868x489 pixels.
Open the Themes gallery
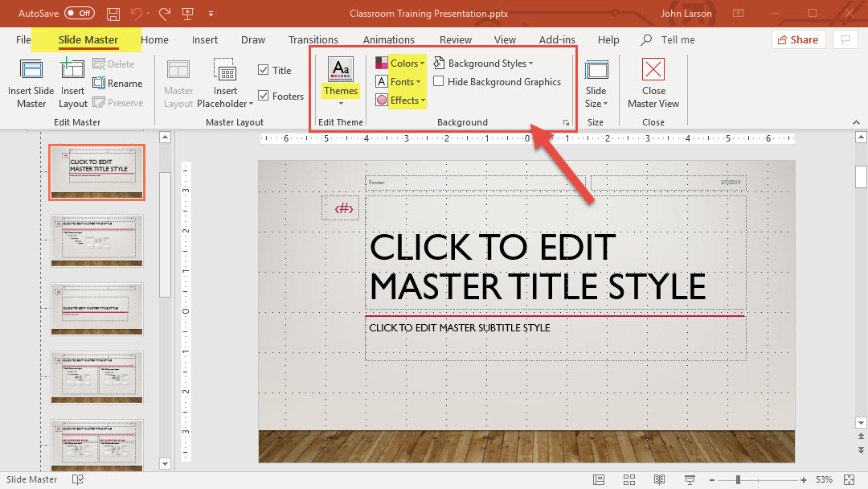(x=341, y=82)
